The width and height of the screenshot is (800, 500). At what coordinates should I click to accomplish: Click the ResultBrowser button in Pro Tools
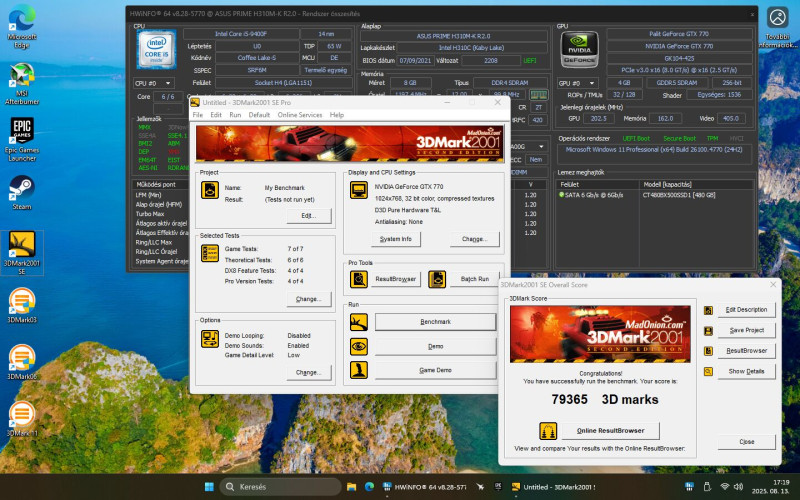[396, 279]
